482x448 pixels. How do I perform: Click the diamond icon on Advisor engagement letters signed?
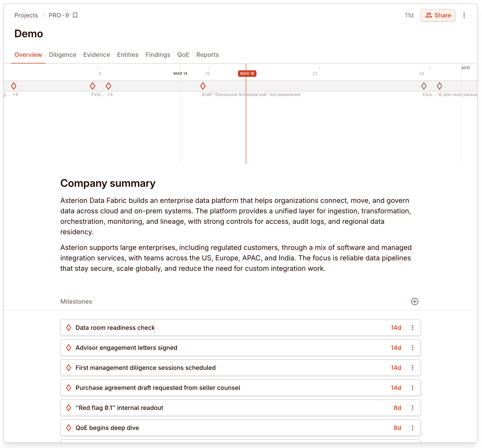pos(69,348)
